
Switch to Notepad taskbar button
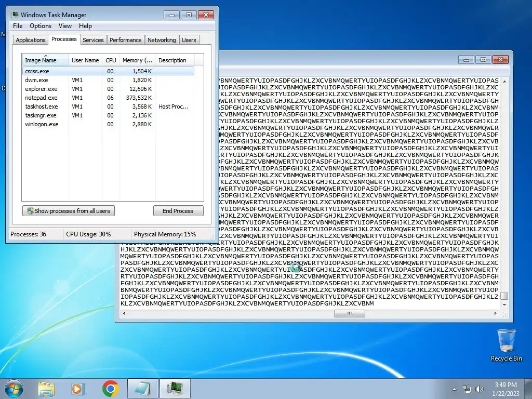[143, 389]
